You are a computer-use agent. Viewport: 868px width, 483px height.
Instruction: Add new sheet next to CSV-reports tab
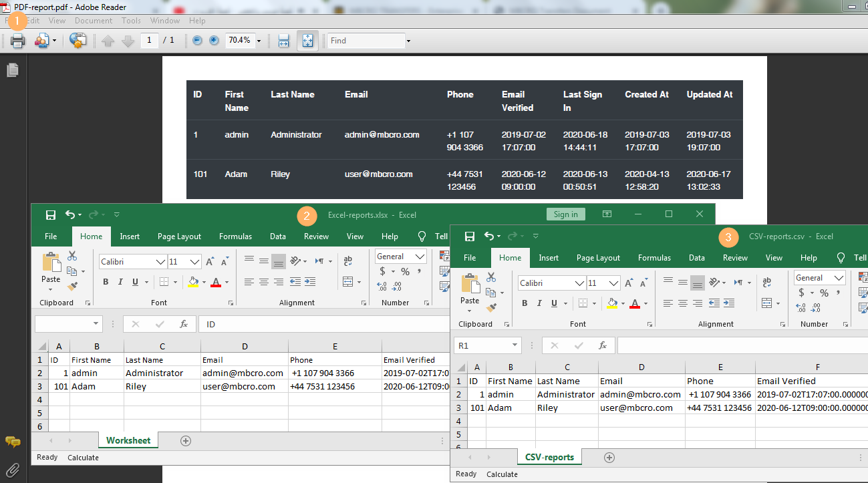(x=609, y=458)
